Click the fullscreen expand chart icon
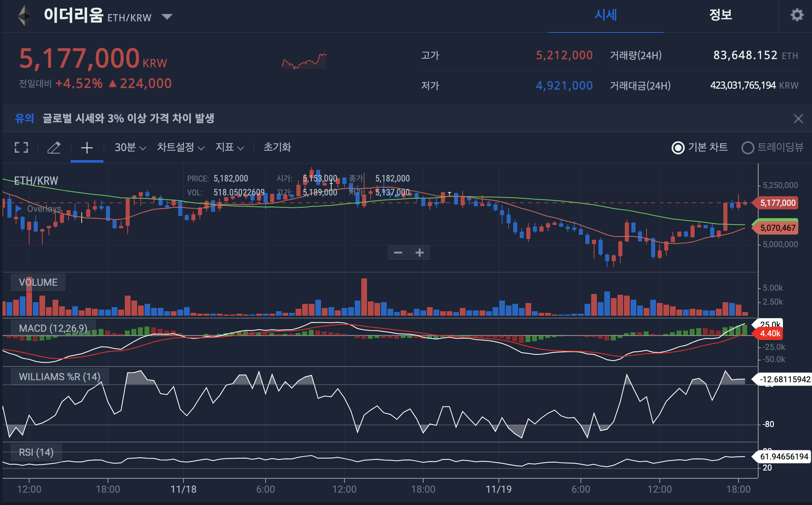 point(21,147)
